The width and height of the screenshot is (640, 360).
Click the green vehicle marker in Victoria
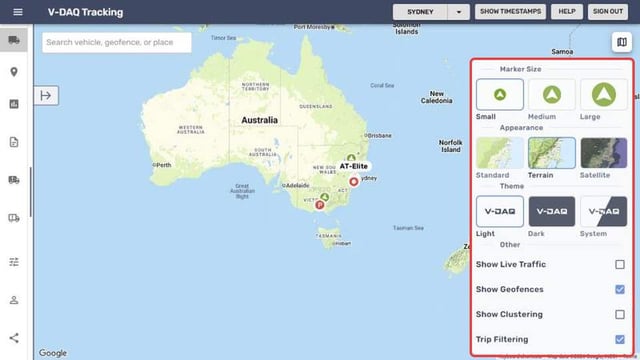(x=324, y=197)
